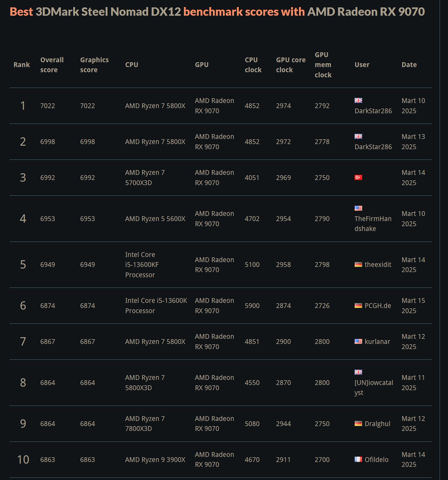Open DarkStar286 user in rank 2 row
The image size is (448, 480).
point(373,147)
